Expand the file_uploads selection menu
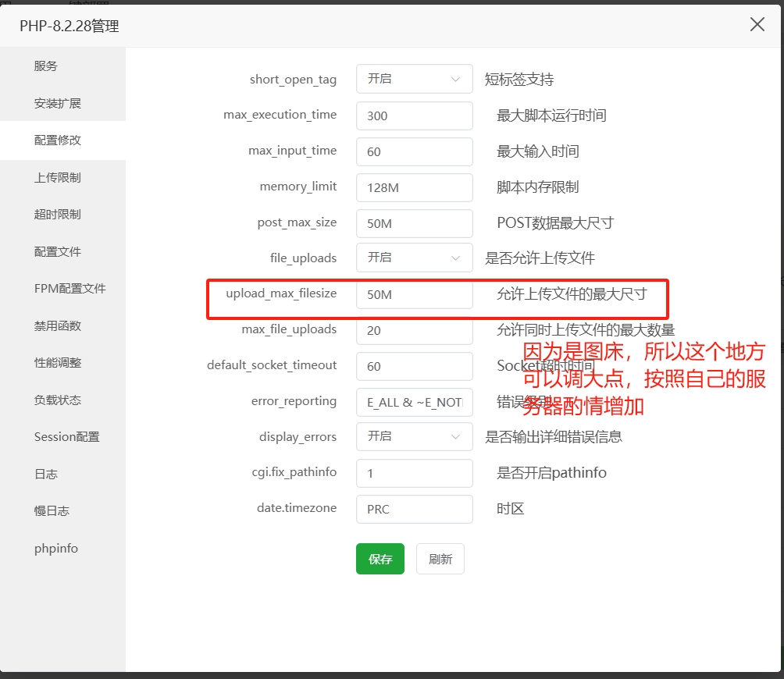This screenshot has height=679, width=784. click(x=414, y=258)
